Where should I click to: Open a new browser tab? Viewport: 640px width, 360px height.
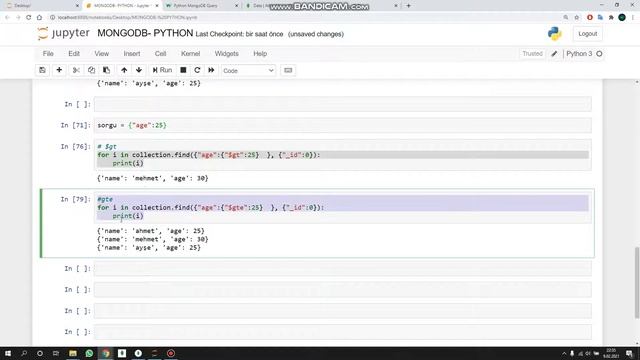408,6
